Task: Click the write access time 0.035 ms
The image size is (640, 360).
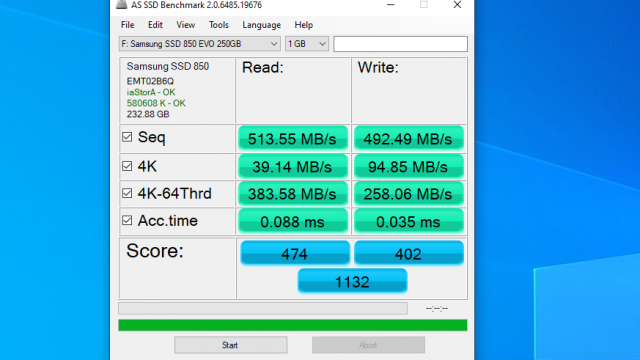Action: [409, 221]
